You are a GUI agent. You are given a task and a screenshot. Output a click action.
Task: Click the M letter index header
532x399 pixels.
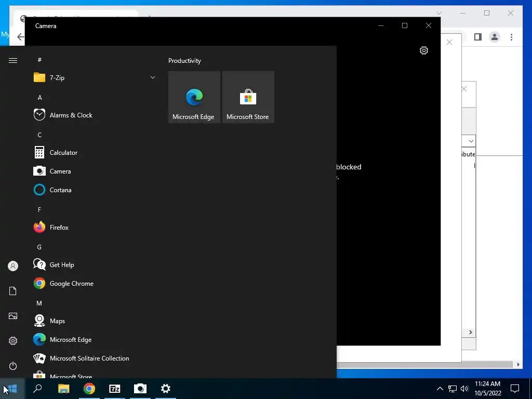[x=39, y=303]
